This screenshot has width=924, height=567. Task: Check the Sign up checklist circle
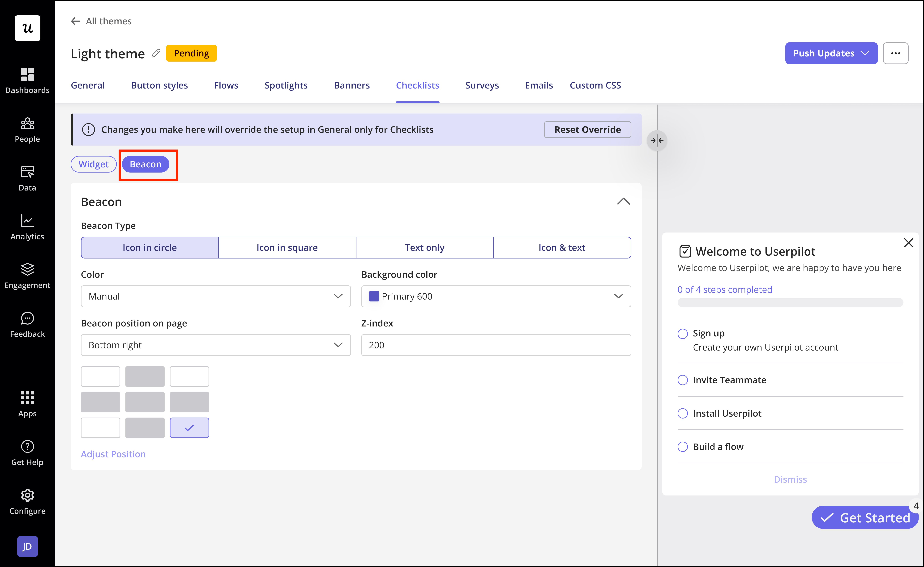(682, 333)
